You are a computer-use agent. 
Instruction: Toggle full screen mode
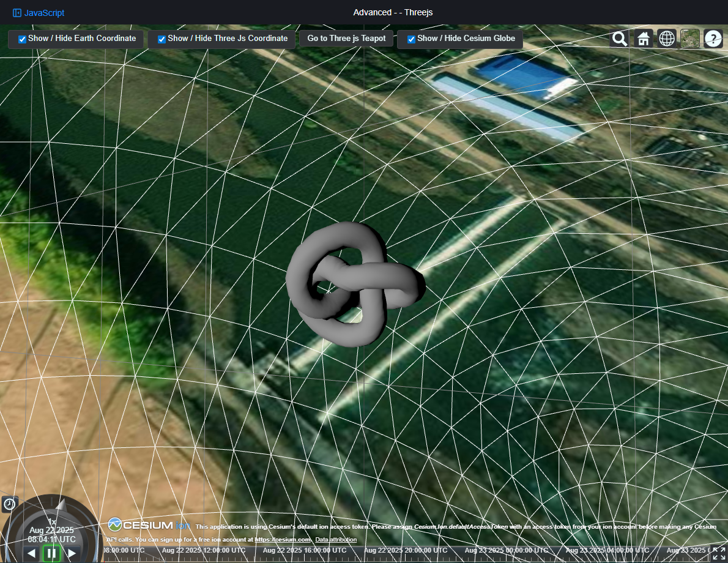[x=719, y=553]
